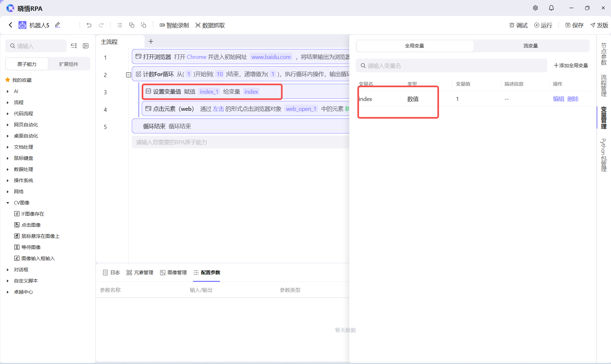The width and height of the screenshot is (611, 364).
Task: Click the 运行 run button
Action: coord(543,25)
